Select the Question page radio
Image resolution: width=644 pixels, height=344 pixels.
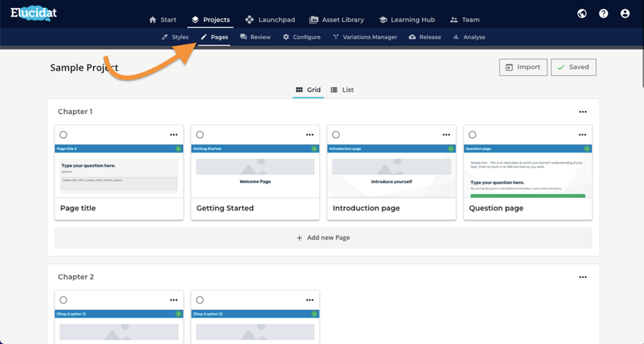[x=472, y=135]
